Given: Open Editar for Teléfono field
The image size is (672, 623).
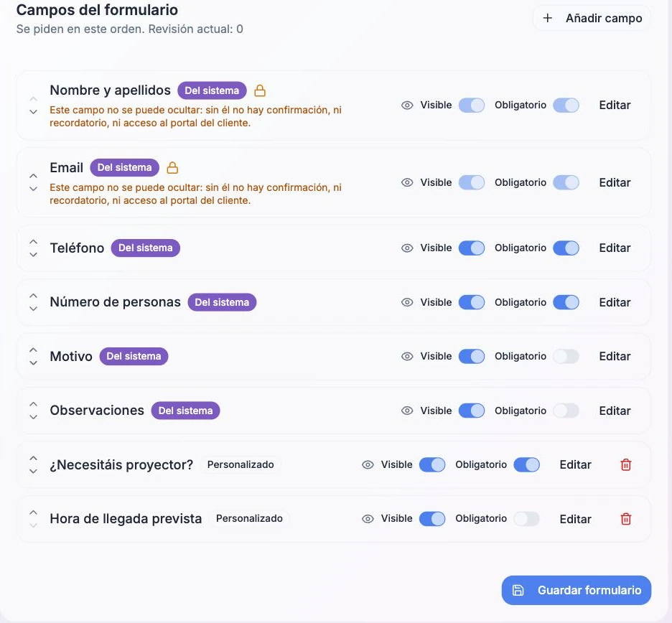Looking at the screenshot, I should (x=615, y=248).
